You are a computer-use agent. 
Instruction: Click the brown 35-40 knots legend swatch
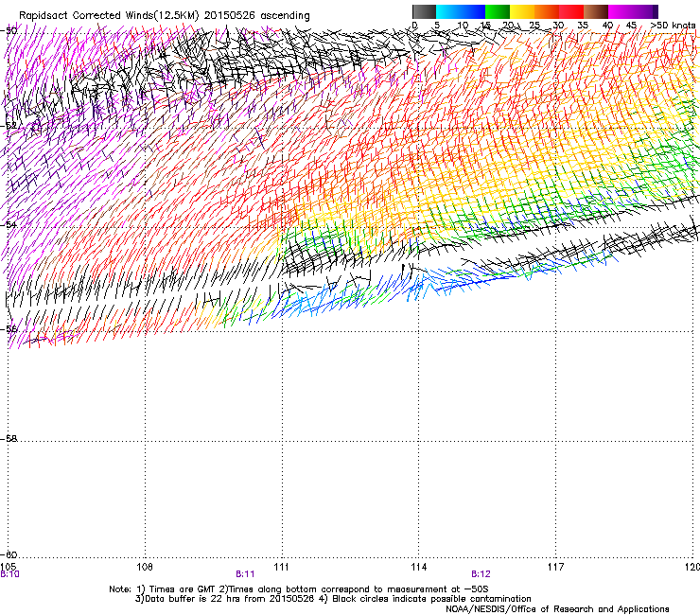596,11
